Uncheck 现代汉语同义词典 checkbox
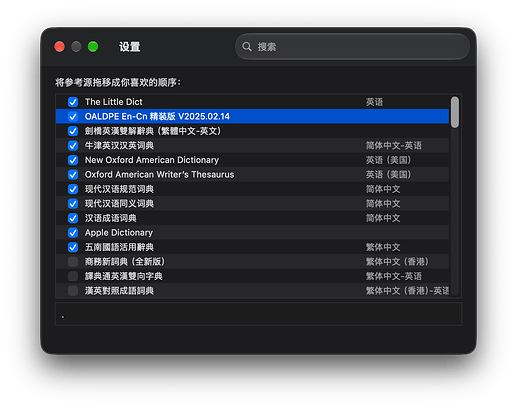The image size is (517, 408). [73, 204]
